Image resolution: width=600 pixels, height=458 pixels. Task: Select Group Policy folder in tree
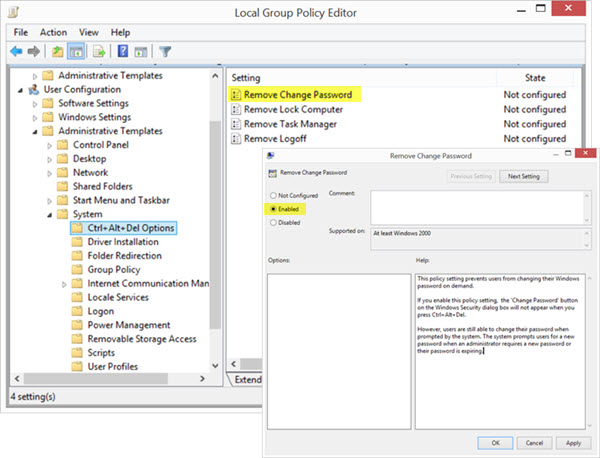[114, 270]
